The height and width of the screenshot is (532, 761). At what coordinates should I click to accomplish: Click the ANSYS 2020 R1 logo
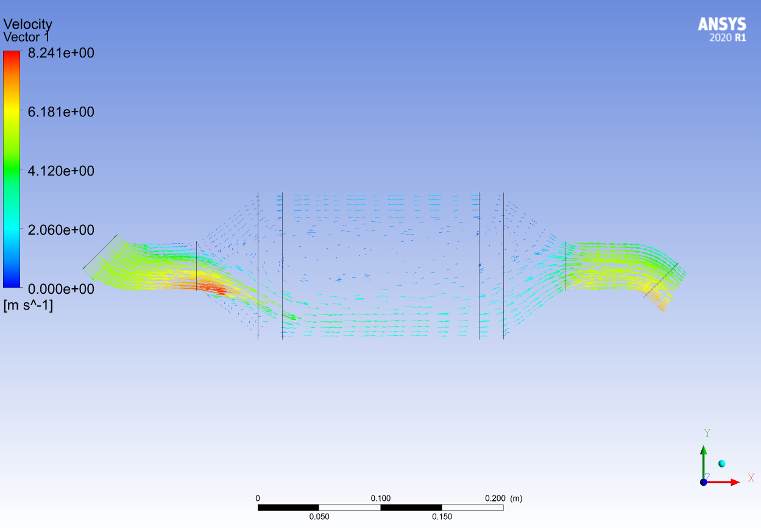pos(721,29)
